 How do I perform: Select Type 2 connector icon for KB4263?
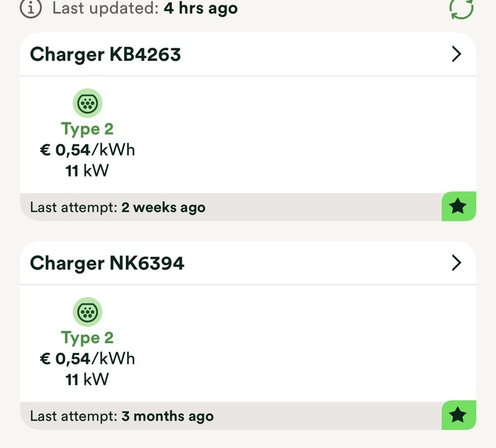point(87,103)
